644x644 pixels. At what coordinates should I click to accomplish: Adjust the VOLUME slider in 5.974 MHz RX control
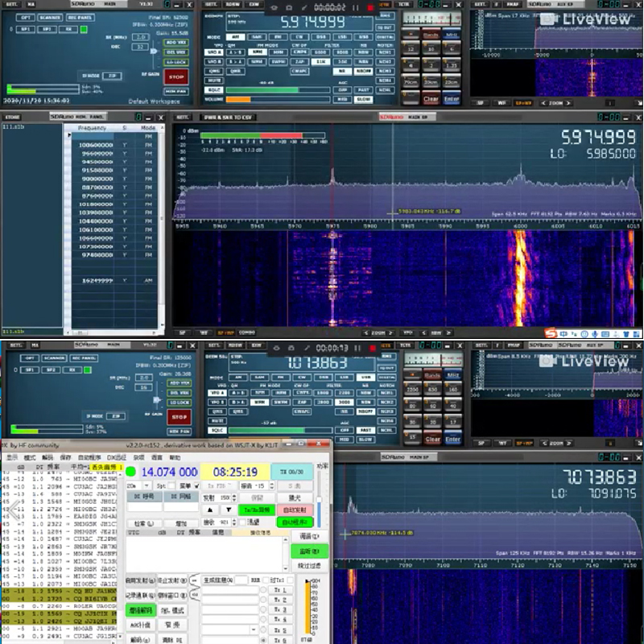tap(278, 99)
